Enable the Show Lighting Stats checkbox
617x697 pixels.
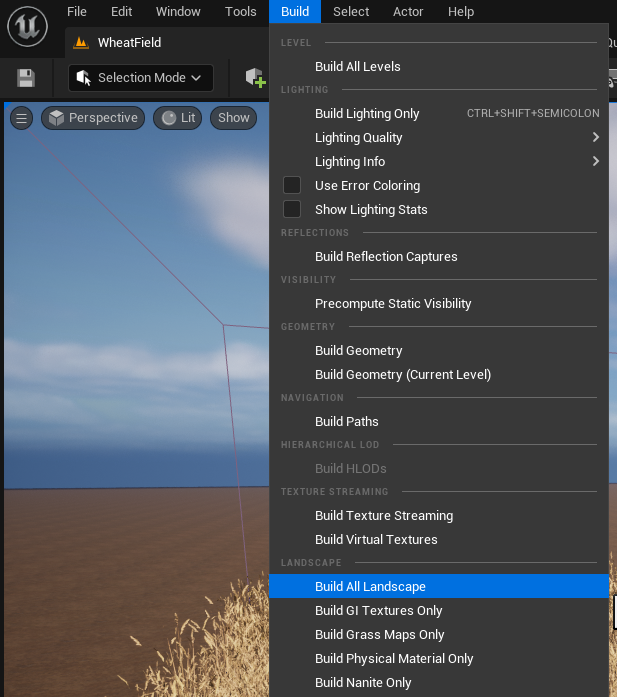coord(292,209)
